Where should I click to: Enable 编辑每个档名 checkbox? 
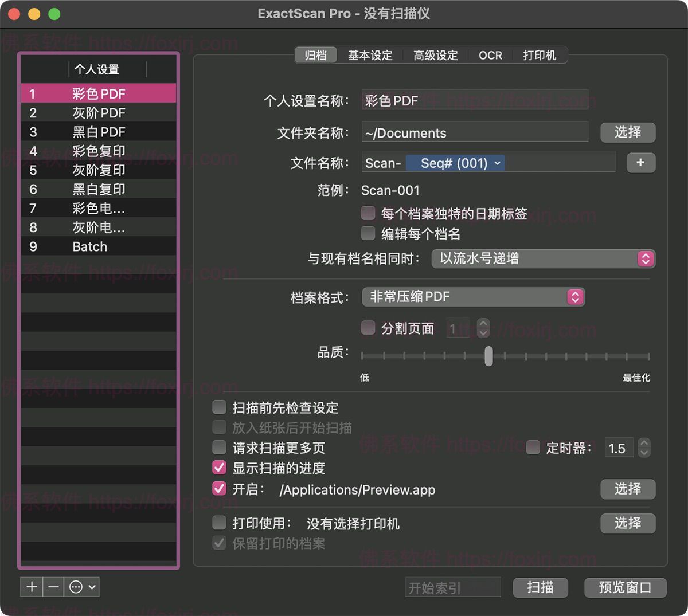pyautogui.click(x=368, y=233)
